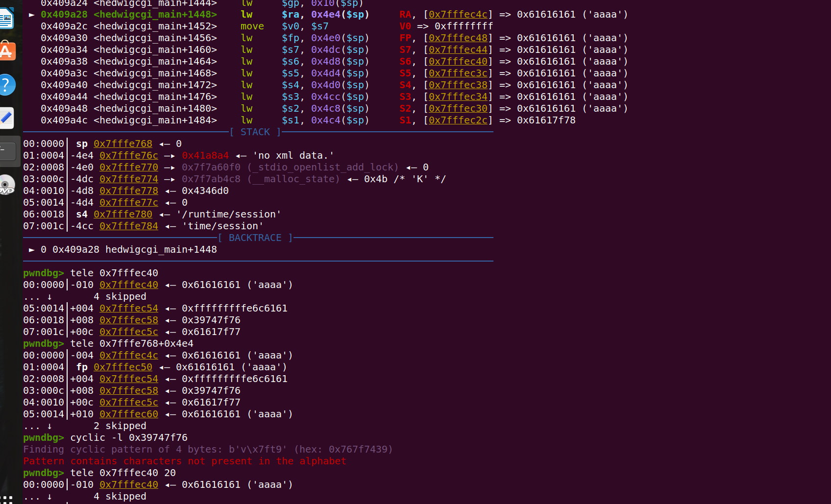831x504 pixels.
Task: Open LibreOffice Writer from the dock
Action: coord(6,19)
